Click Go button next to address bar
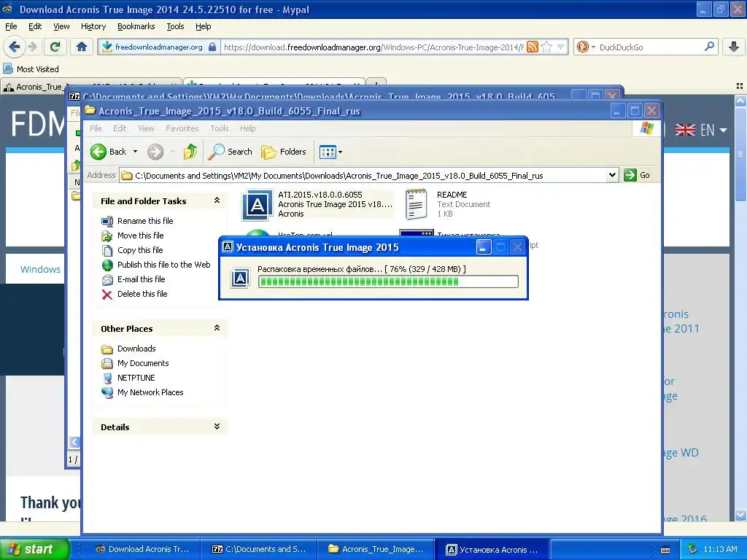747x560 pixels. coord(638,175)
